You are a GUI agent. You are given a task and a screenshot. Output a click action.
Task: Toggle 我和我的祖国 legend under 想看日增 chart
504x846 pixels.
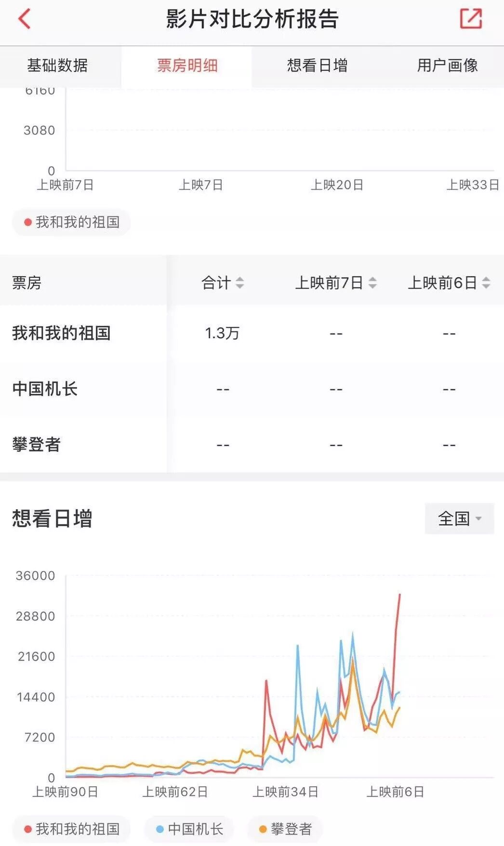click(71, 829)
